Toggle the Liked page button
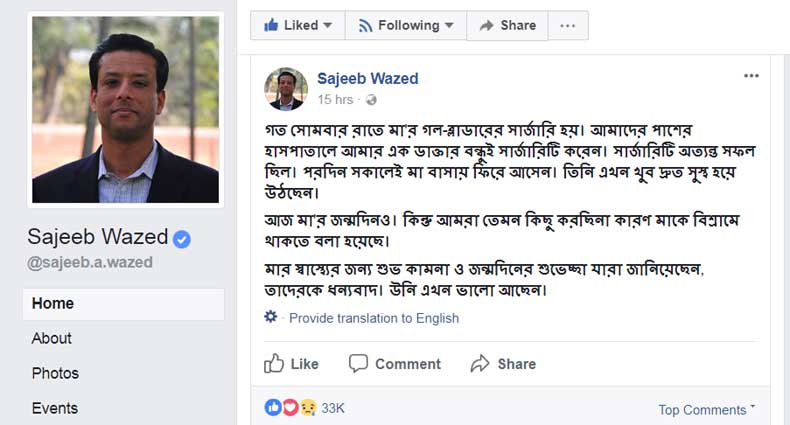The height and width of the screenshot is (425, 790). point(297,25)
